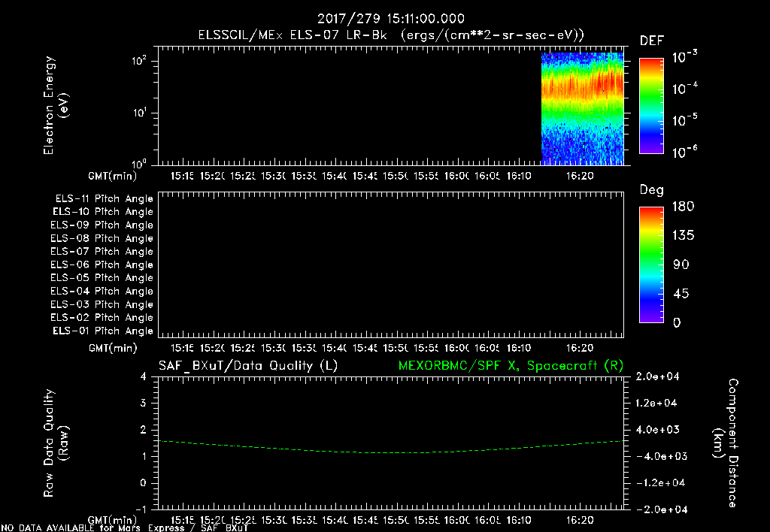This screenshot has width=770, height=532.
Task: Click 16:20 time label under the spectrogram
Action: (580, 176)
